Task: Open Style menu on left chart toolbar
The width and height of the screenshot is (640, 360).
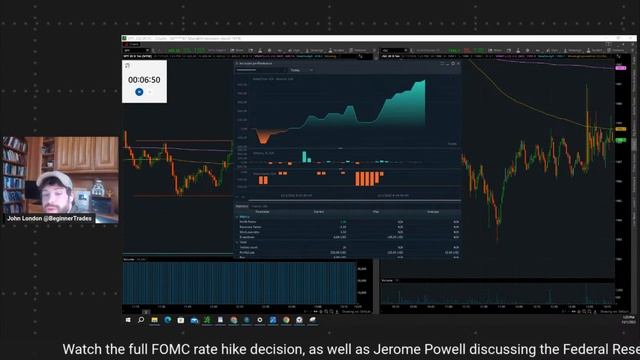Action: click(293, 50)
